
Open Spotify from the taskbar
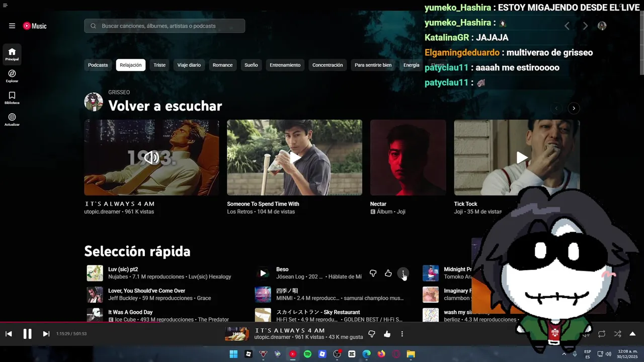point(307,354)
